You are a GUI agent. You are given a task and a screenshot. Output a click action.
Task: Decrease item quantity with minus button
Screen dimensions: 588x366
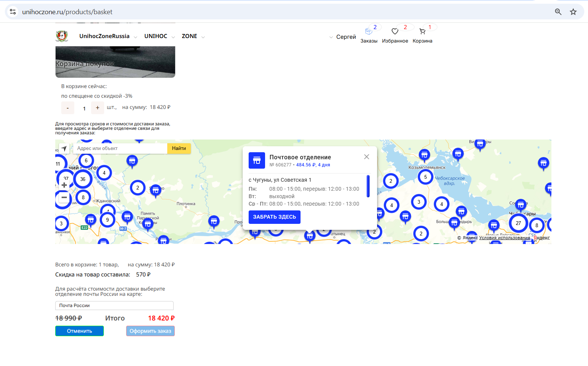click(68, 108)
